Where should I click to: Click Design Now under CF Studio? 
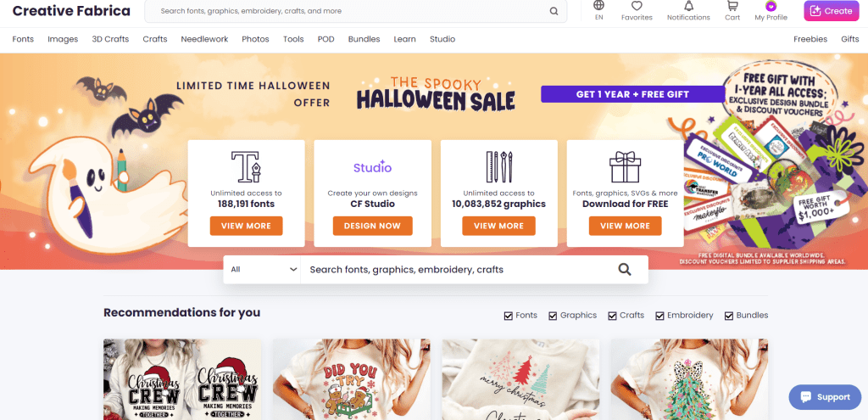coord(373,226)
